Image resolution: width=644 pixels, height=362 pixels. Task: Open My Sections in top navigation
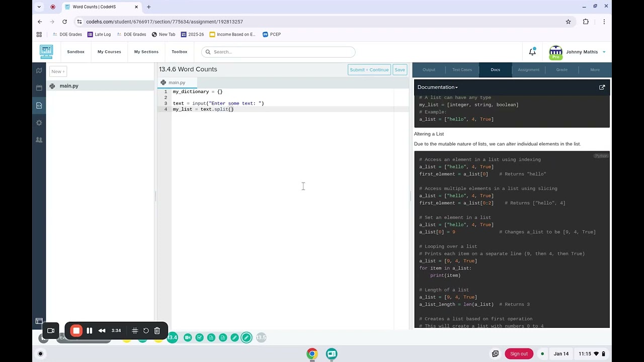click(146, 52)
